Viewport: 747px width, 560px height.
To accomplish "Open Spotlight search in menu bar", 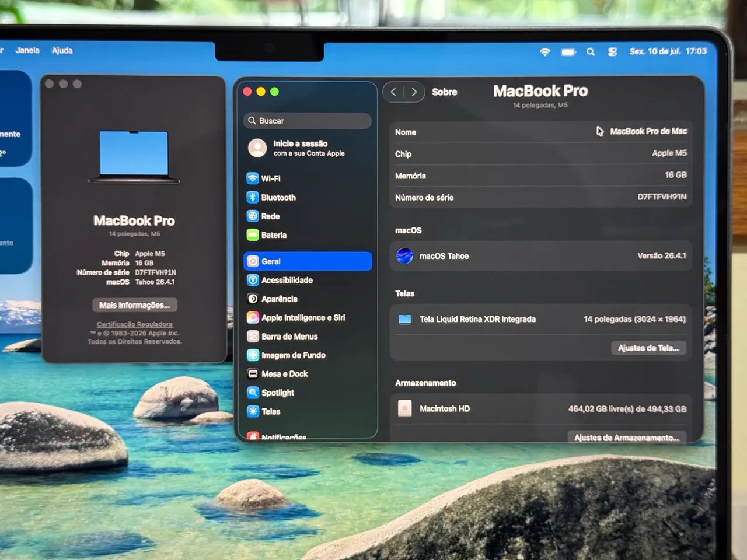I will point(590,52).
